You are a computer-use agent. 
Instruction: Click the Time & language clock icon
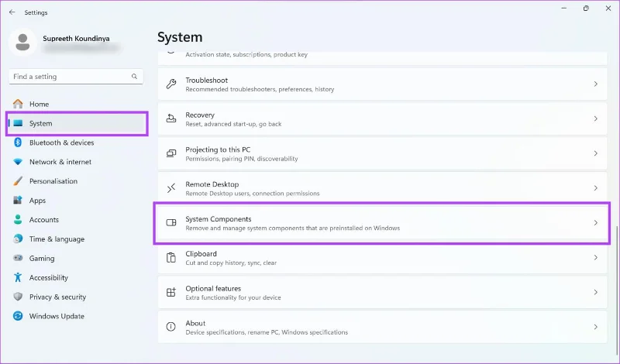18,239
